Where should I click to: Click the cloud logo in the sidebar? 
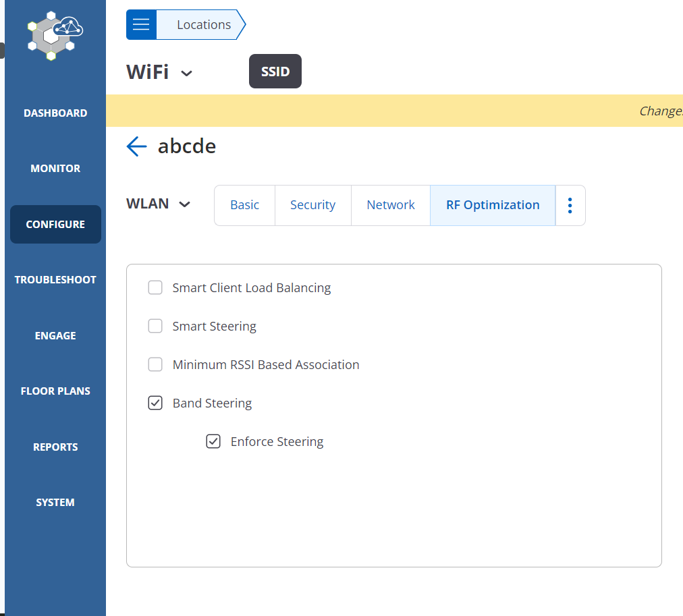click(53, 35)
